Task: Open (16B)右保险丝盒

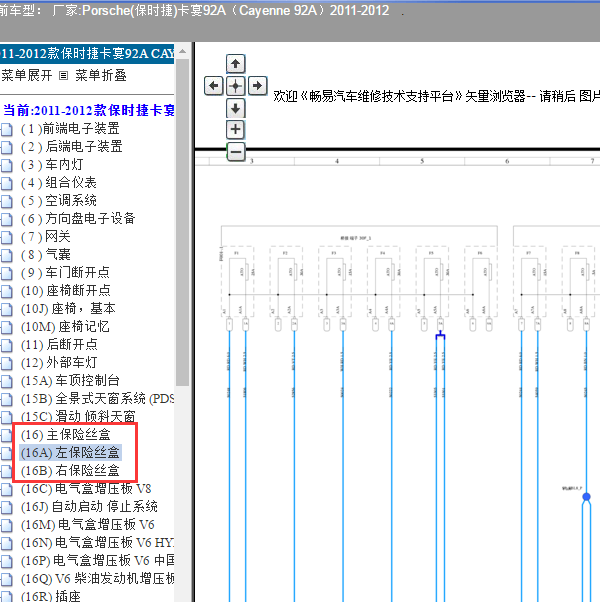Action: (x=70, y=471)
